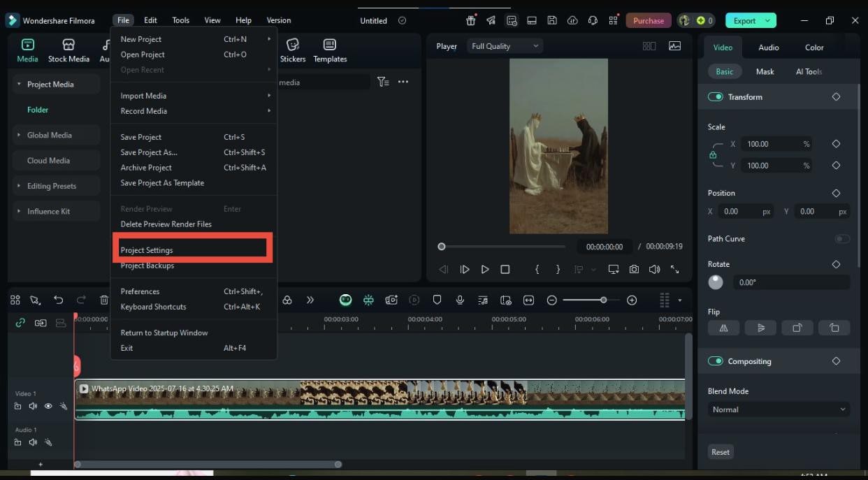This screenshot has height=480, width=868.
Task: Expand Project Media tree item
Action: click(x=19, y=84)
